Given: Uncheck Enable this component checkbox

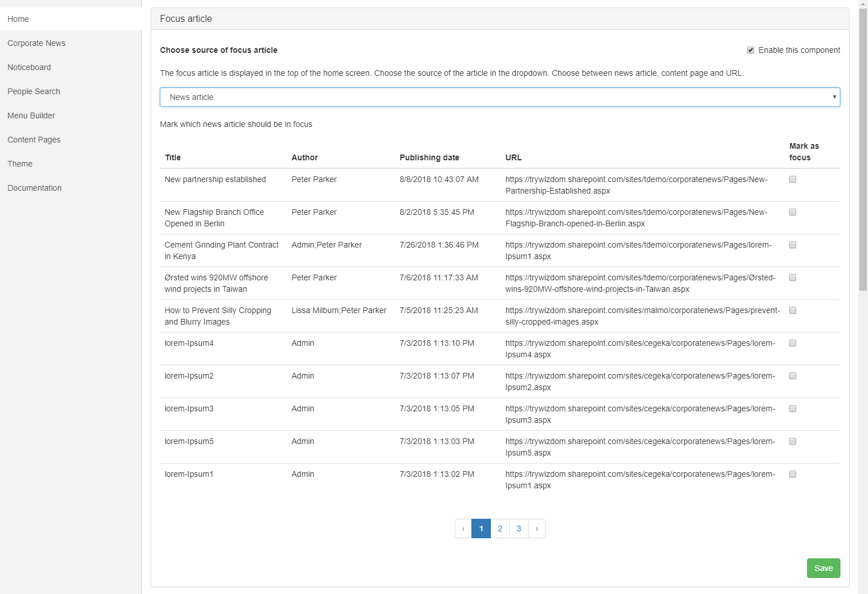Looking at the screenshot, I should point(751,50).
